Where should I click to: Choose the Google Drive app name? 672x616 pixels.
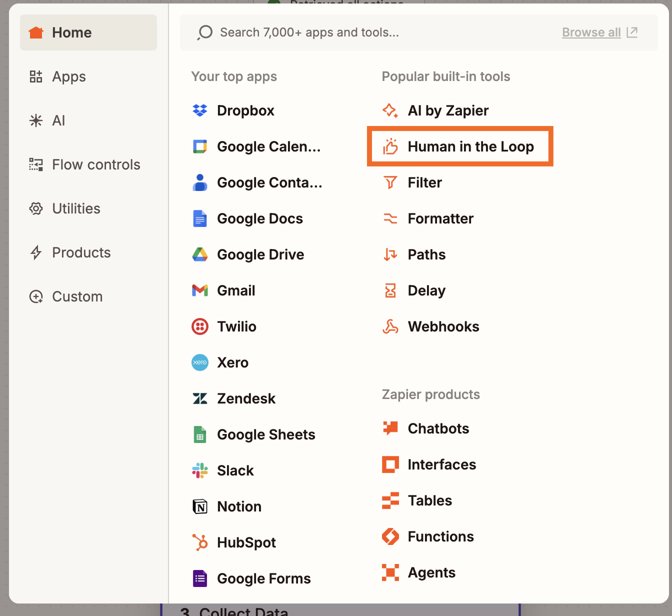tap(260, 254)
